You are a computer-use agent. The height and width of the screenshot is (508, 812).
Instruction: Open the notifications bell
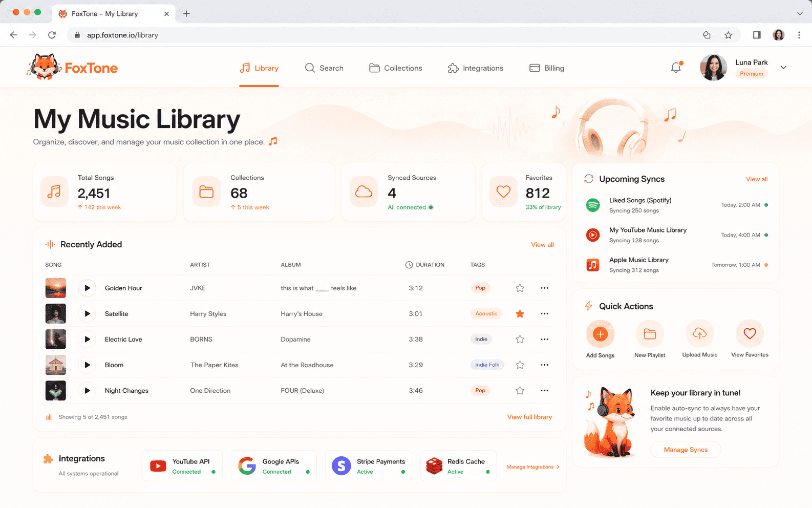(x=676, y=68)
